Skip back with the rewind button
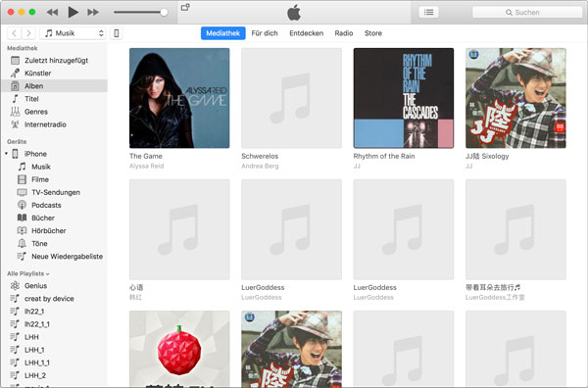 (52, 13)
